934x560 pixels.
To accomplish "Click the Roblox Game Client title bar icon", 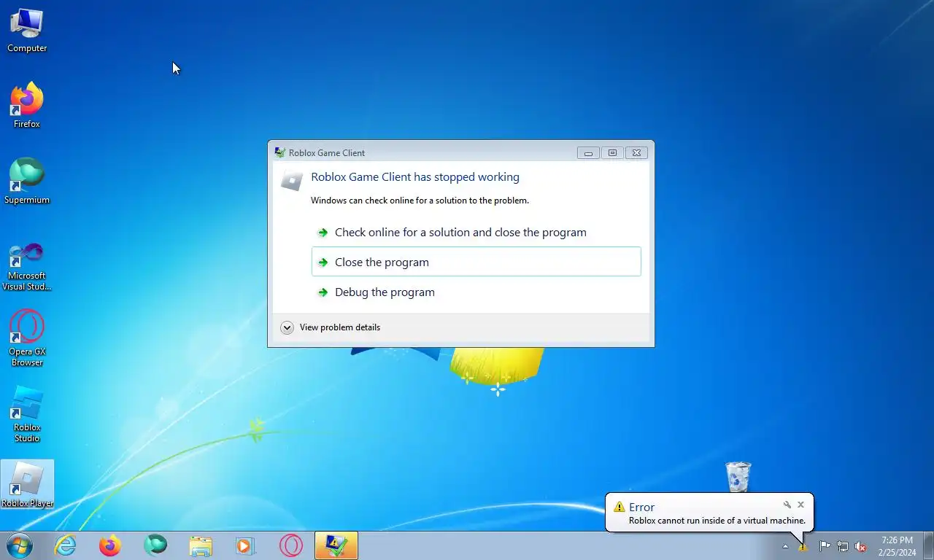I will [279, 152].
